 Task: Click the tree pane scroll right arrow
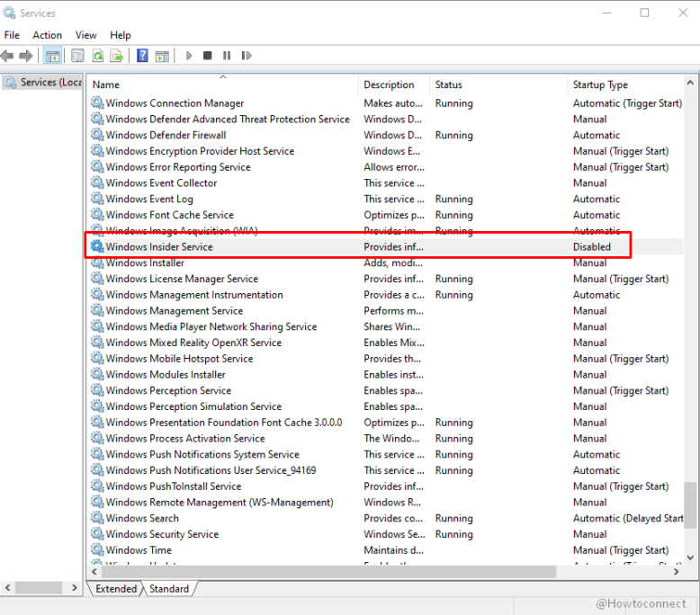[x=75, y=588]
